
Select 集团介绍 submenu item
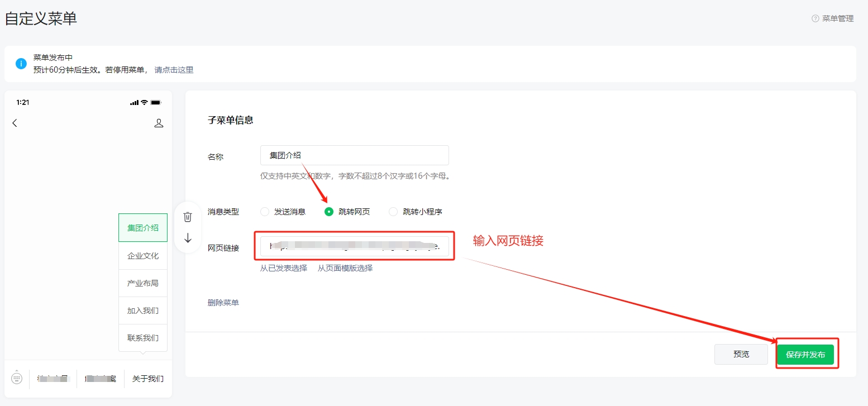point(143,228)
